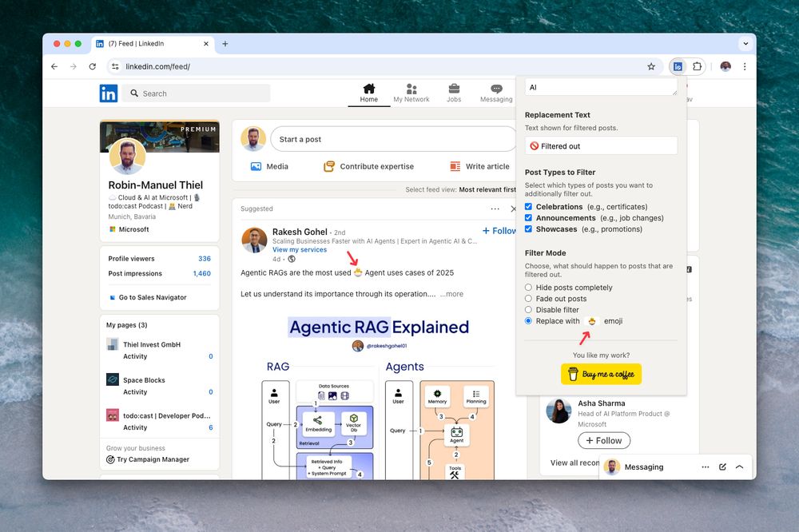
Task: Select the Disable filter option
Action: pos(528,310)
